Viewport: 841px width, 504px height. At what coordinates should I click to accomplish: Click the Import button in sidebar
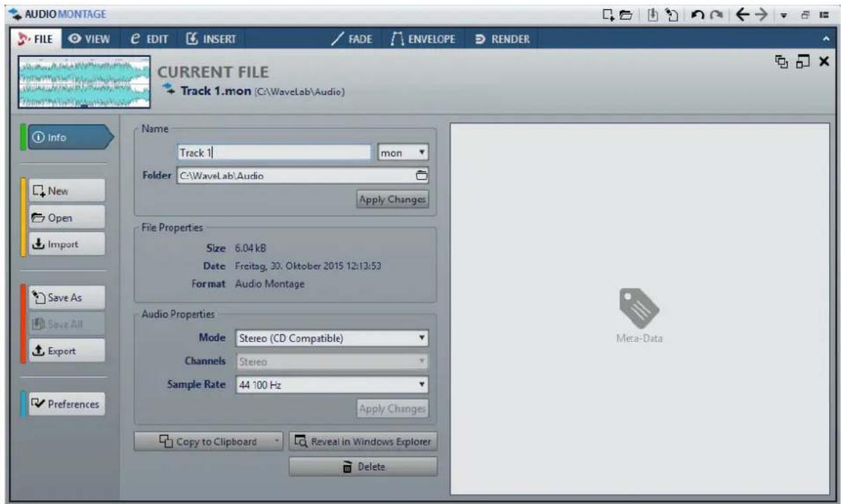pyautogui.click(x=66, y=244)
